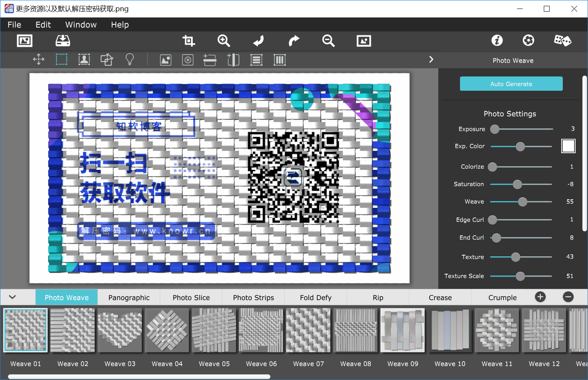Select the Weave 11 preset thumbnail
588x380 pixels.
(497, 330)
